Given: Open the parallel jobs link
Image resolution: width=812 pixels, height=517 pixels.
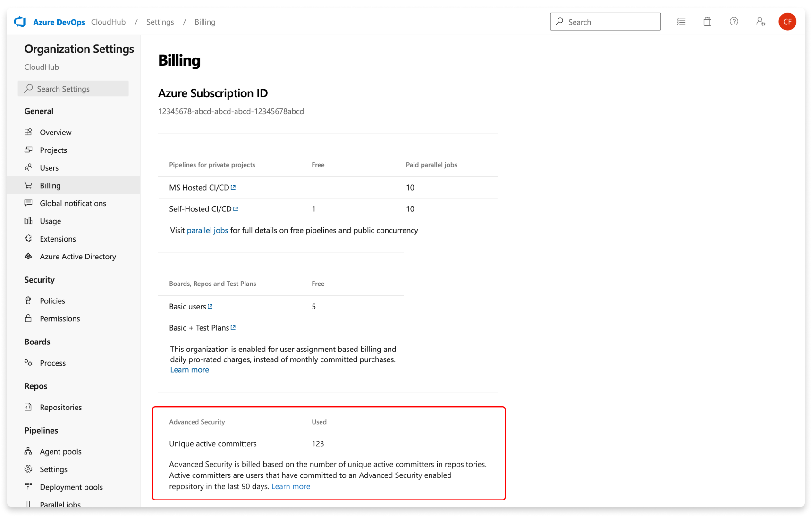Looking at the screenshot, I should tap(207, 230).
